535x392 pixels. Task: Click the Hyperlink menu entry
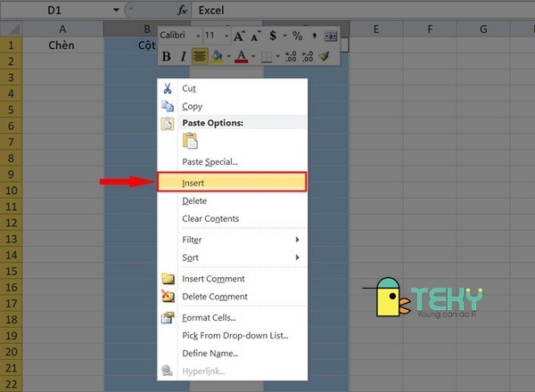(233, 371)
